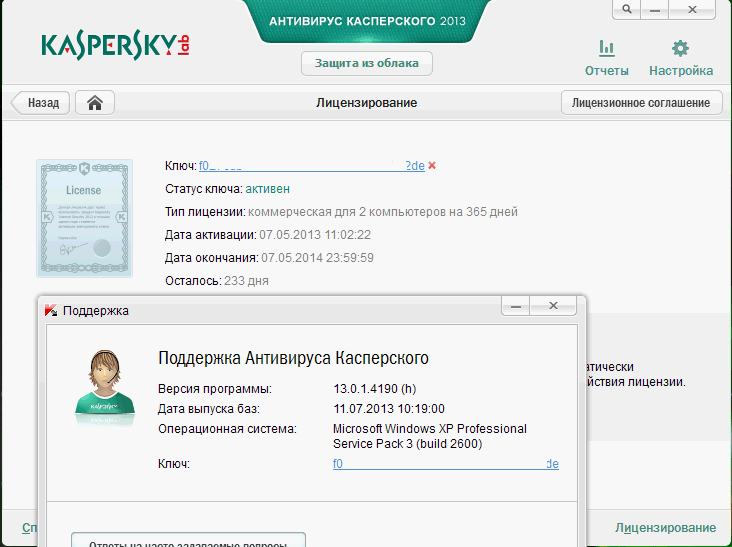Click the license type text about 365 дней
The height and width of the screenshot is (547, 732).
point(383,212)
